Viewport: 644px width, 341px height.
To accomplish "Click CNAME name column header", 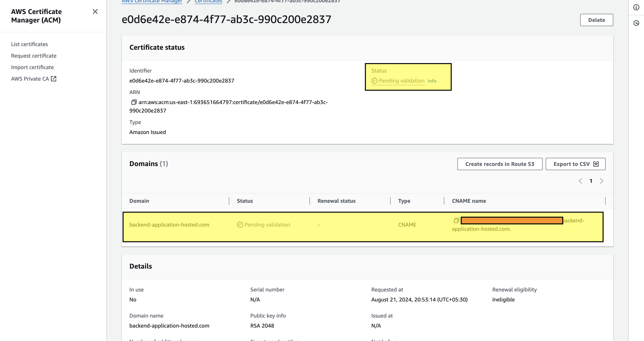I will coord(469,201).
